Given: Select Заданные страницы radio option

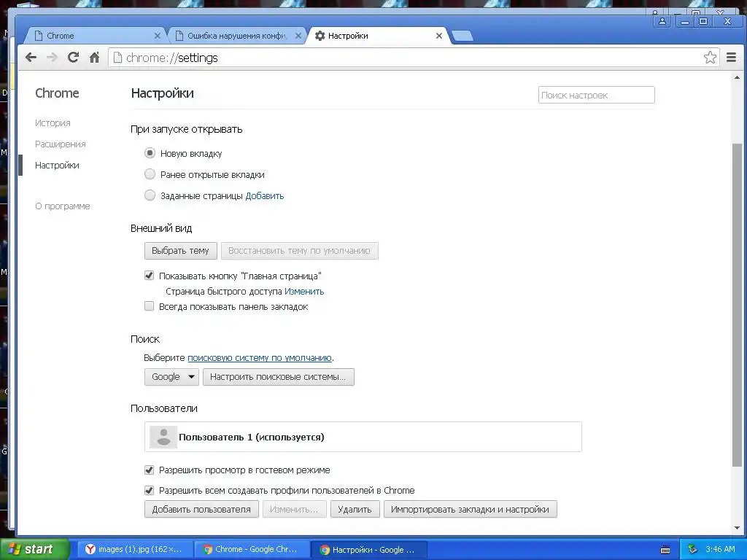Looking at the screenshot, I should pos(150,195).
